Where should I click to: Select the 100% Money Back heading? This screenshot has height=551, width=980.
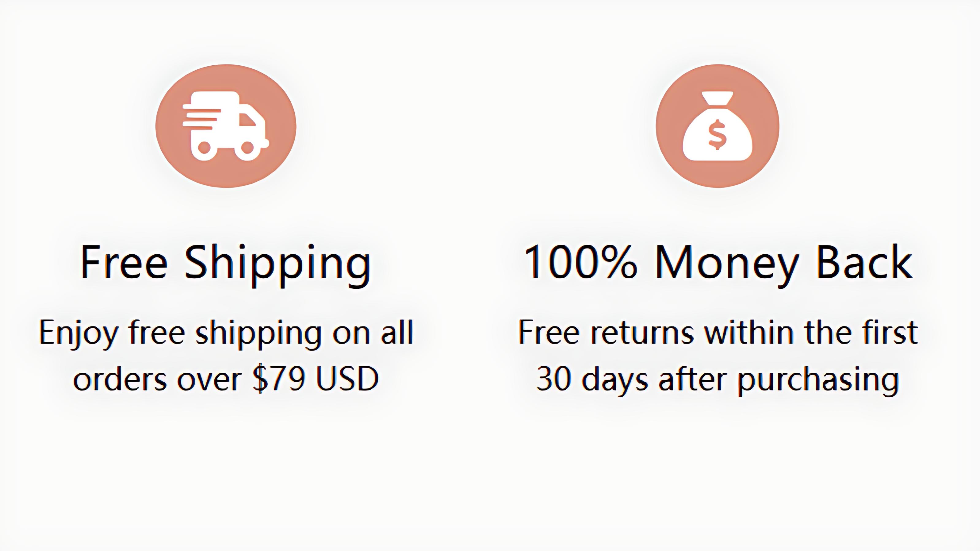click(718, 263)
